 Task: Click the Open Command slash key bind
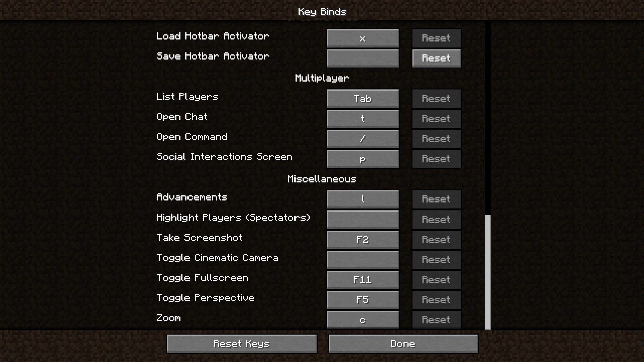(363, 139)
